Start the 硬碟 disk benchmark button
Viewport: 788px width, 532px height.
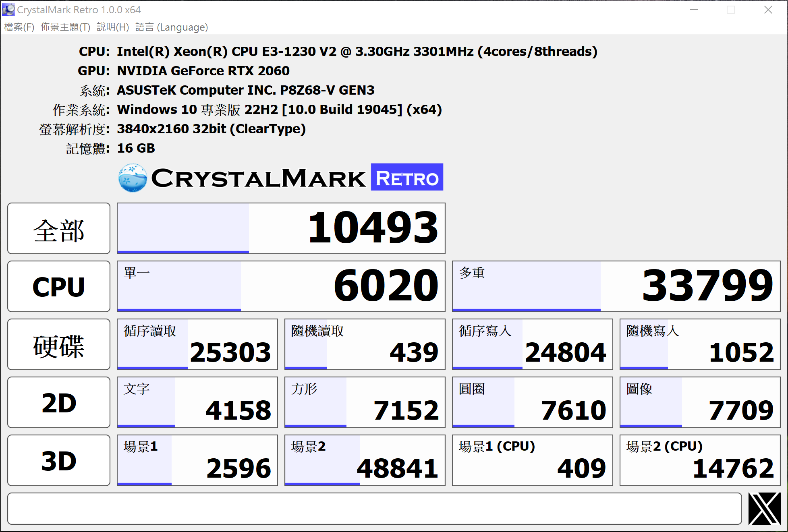click(59, 344)
